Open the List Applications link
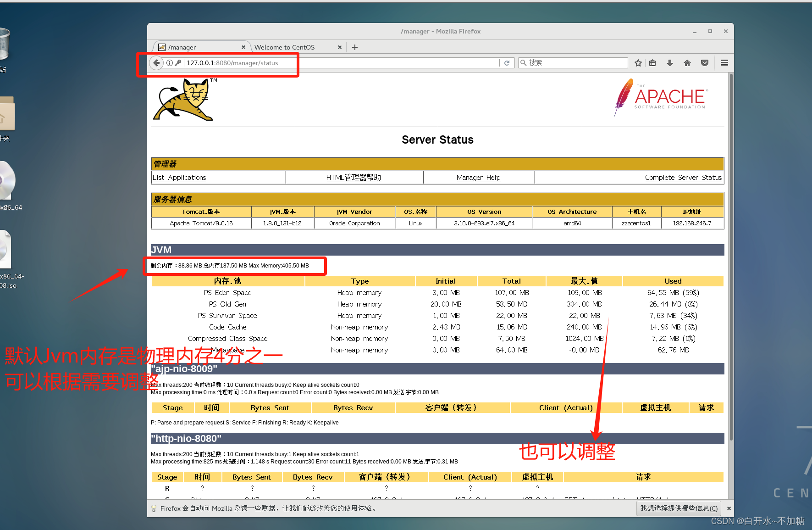The image size is (812, 530). tap(179, 178)
